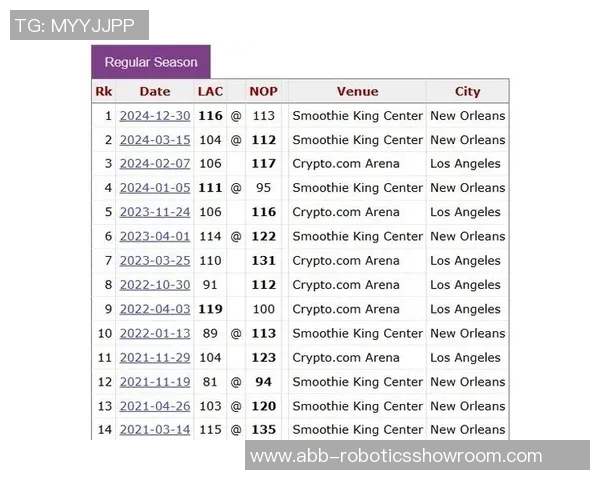Screen dimensions: 600x480
Task: Click the 2023-03-25 date link
Action: (x=154, y=261)
